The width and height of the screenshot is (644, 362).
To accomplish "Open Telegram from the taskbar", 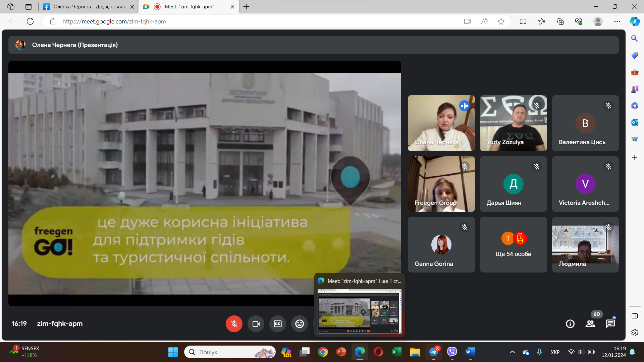I will [434, 352].
